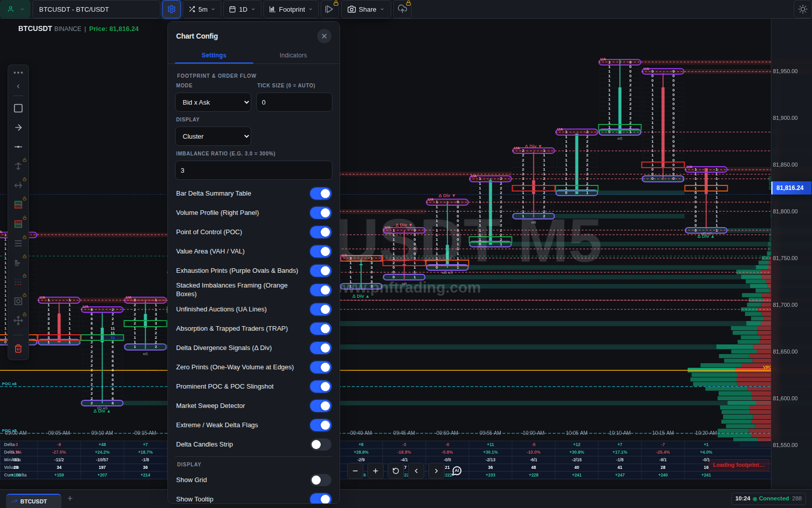Click the red trash delete drawings icon
The width and height of the screenshot is (812, 508).
pos(18,348)
